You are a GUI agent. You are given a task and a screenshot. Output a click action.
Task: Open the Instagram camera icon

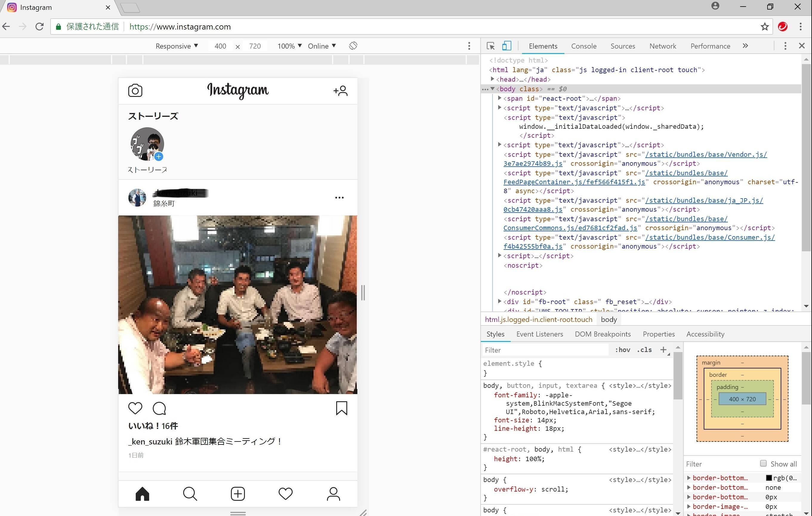[x=135, y=90]
